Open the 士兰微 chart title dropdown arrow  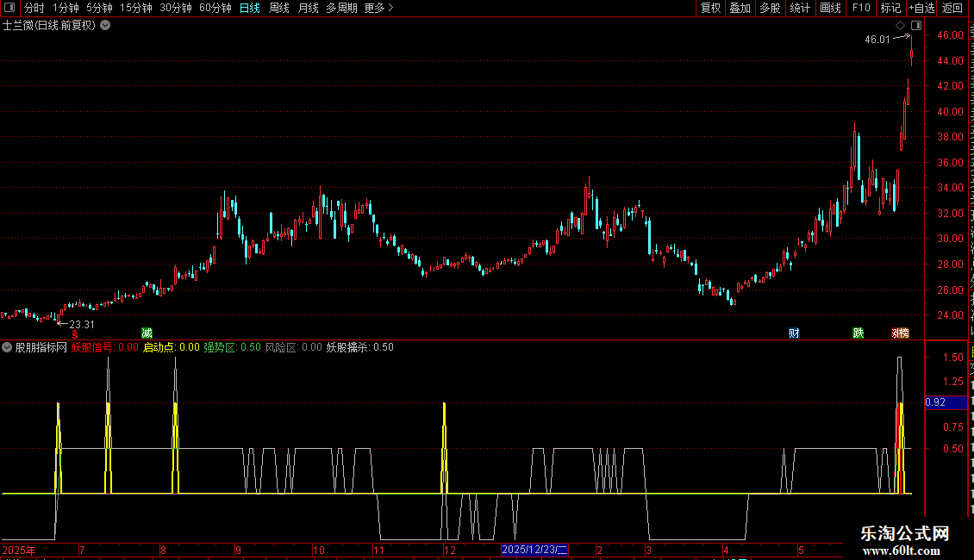pyautogui.click(x=106, y=26)
